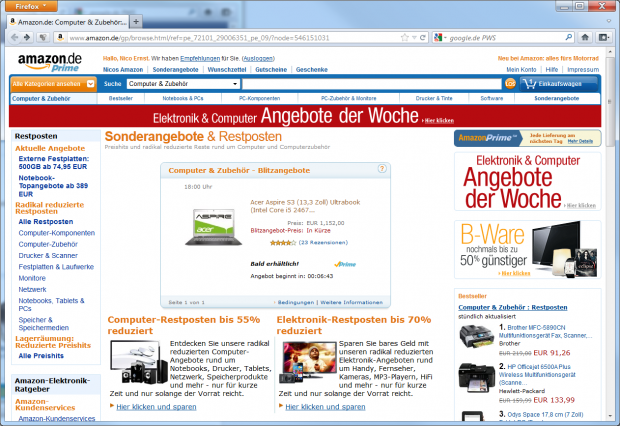Open Mehr Details link in AmazonPrime banner

tap(580, 141)
